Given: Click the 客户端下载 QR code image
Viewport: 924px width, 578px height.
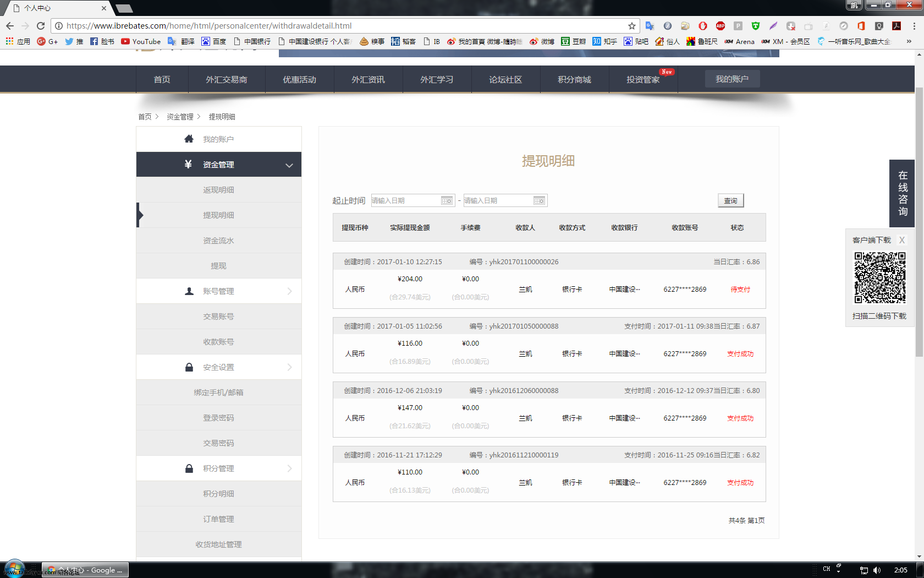Looking at the screenshot, I should click(879, 278).
